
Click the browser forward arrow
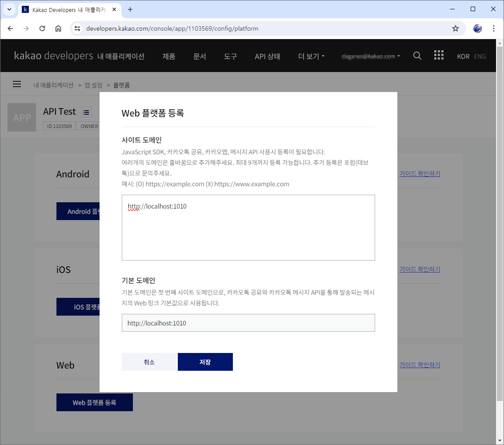pyautogui.click(x=26, y=28)
